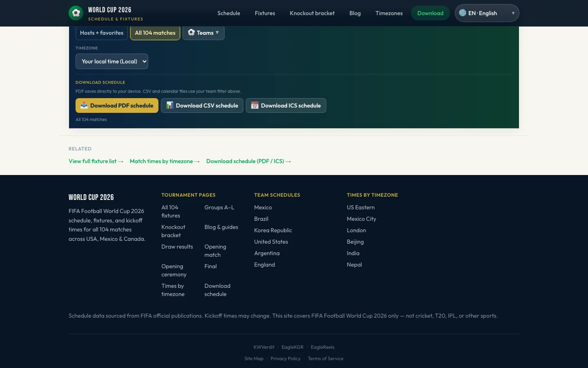Screen dimensions: 588x368
Task: Click the globe icon in language selector
Action: (x=463, y=13)
